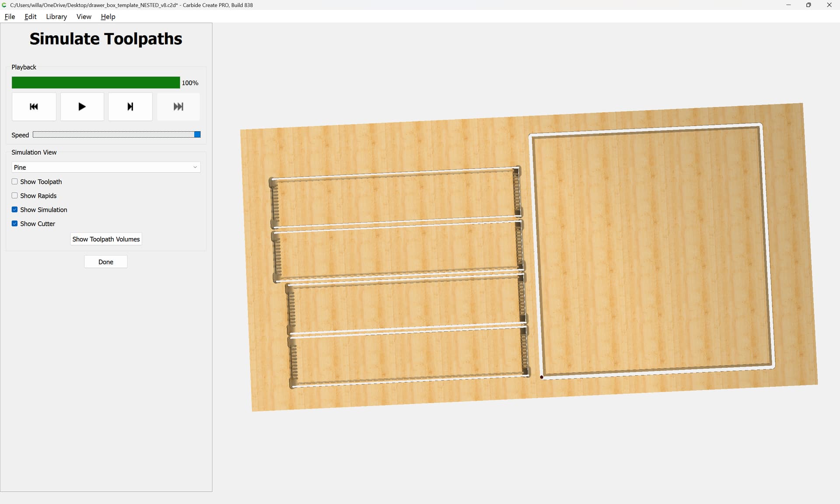Rewind simulation to the start
The image size is (840, 504).
point(34,106)
